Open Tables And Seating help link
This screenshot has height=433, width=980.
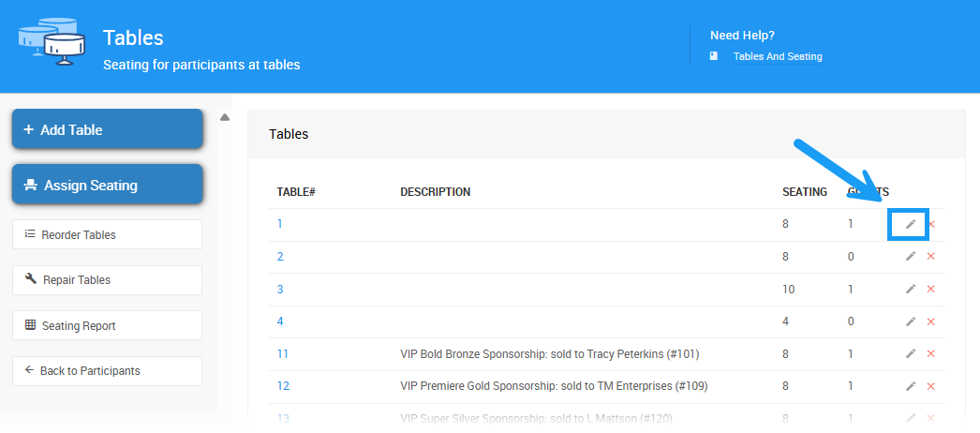(777, 56)
